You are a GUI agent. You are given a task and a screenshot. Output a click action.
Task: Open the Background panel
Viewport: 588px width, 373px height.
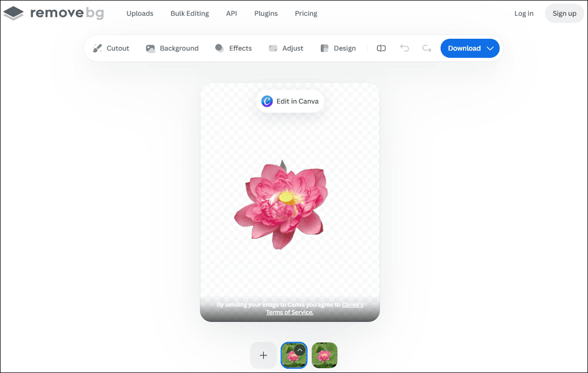point(172,48)
